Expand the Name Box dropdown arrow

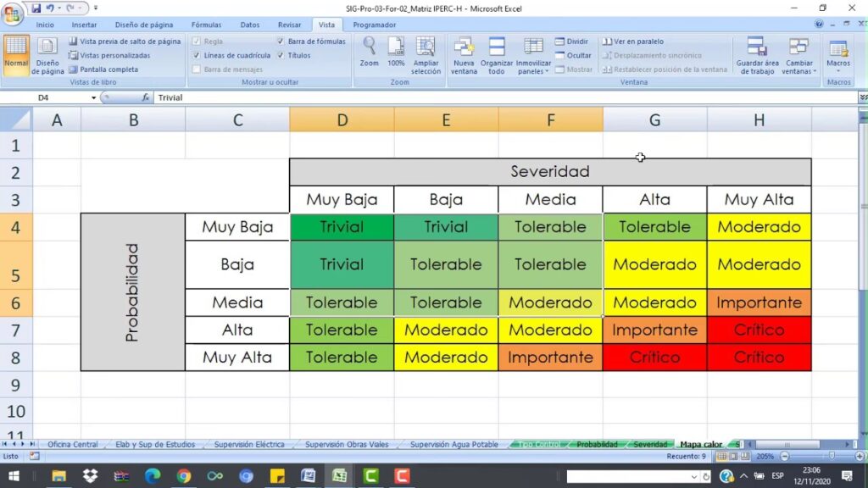point(93,98)
